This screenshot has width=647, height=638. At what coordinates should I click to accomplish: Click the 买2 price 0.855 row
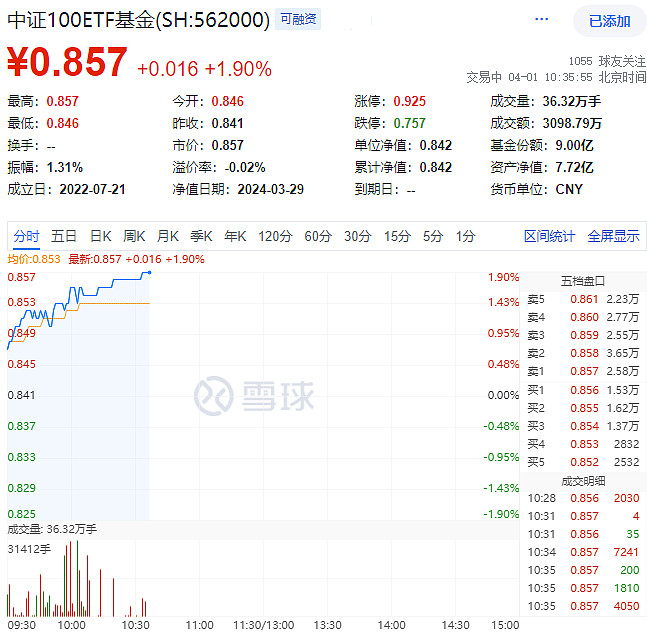(583, 408)
